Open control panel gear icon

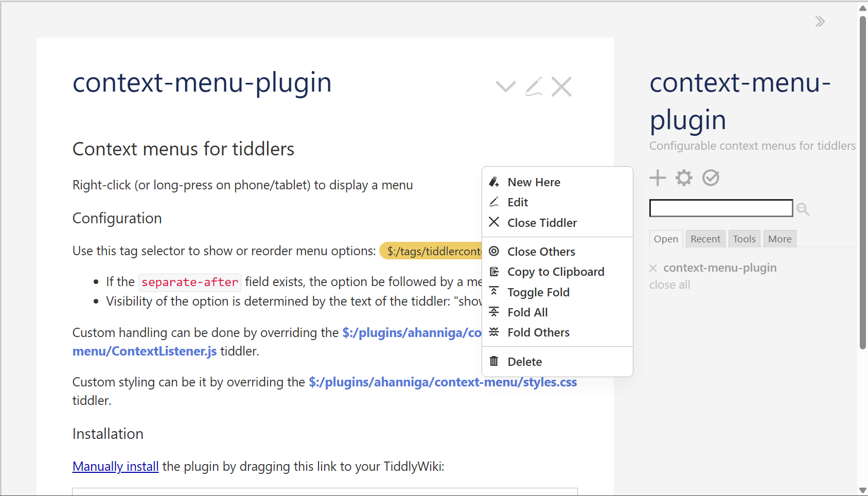click(x=684, y=178)
